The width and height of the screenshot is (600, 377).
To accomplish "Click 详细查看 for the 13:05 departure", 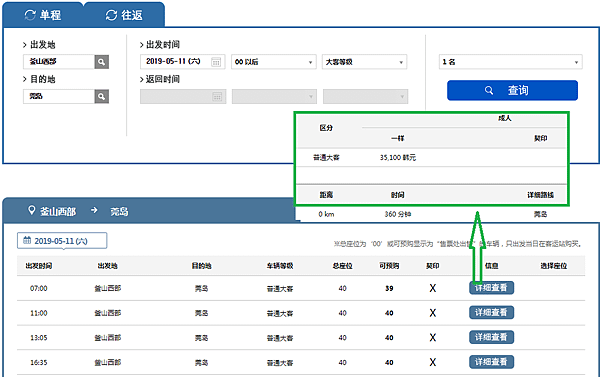I will click(491, 337).
